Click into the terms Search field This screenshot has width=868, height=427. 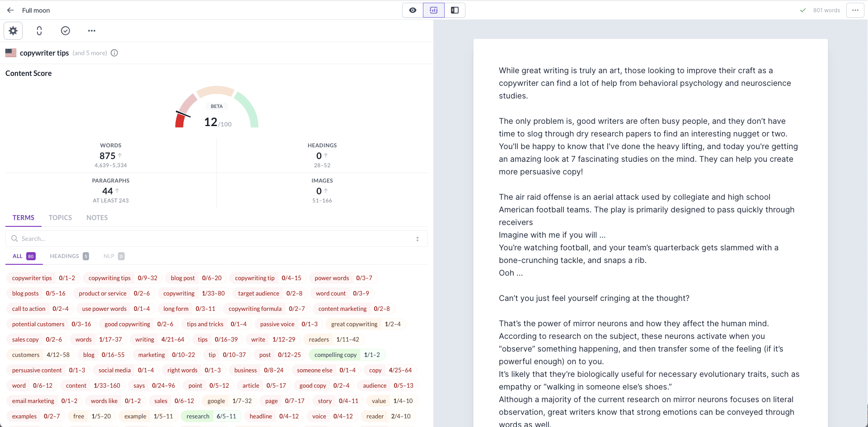coord(212,239)
